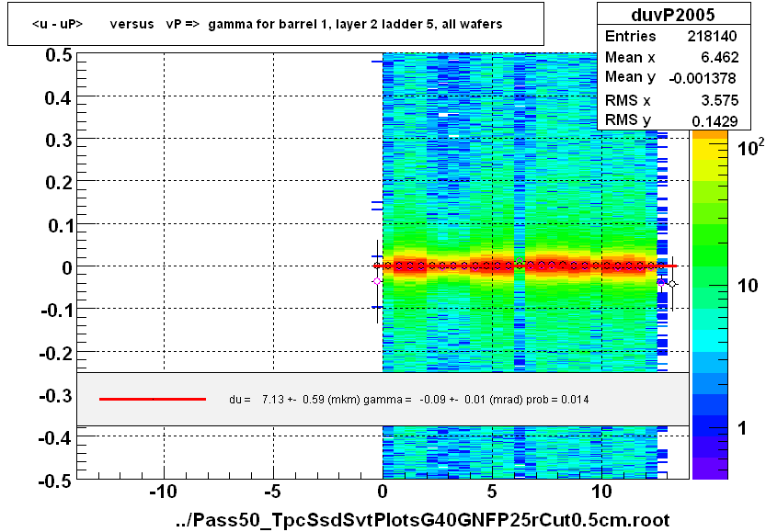766x532 pixels.
Task: Click the x-axis label 5
Action: tap(492, 492)
